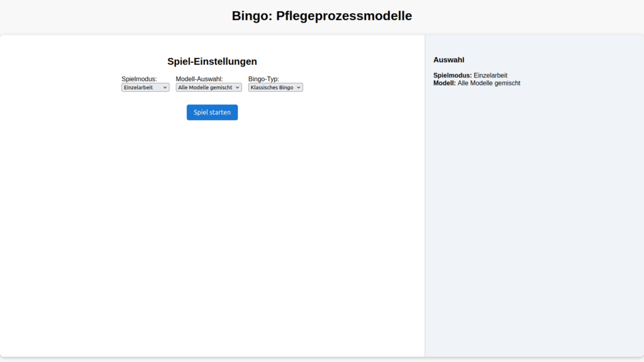Click the chevron arrow of the Einzelarbeit select
Screen dimensions: 644x362
(165, 87)
